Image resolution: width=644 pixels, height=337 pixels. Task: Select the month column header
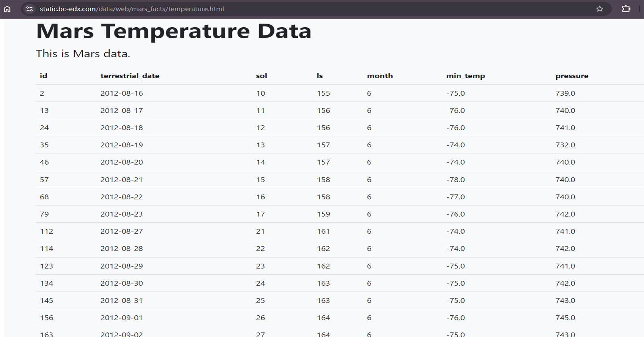click(x=380, y=76)
